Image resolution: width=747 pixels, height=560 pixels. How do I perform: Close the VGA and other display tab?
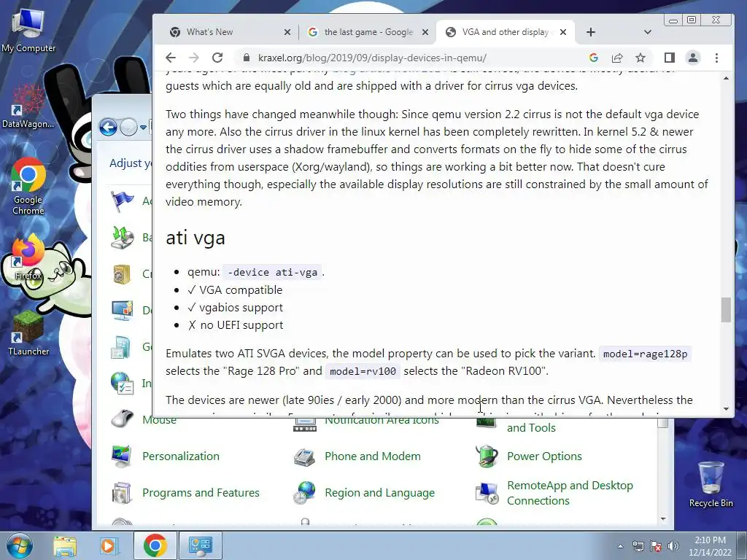563,32
